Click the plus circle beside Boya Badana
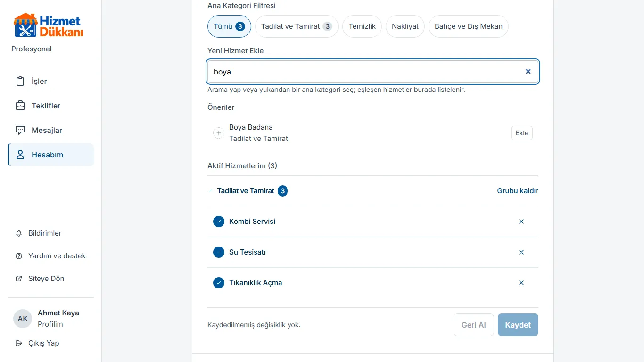 (x=219, y=133)
